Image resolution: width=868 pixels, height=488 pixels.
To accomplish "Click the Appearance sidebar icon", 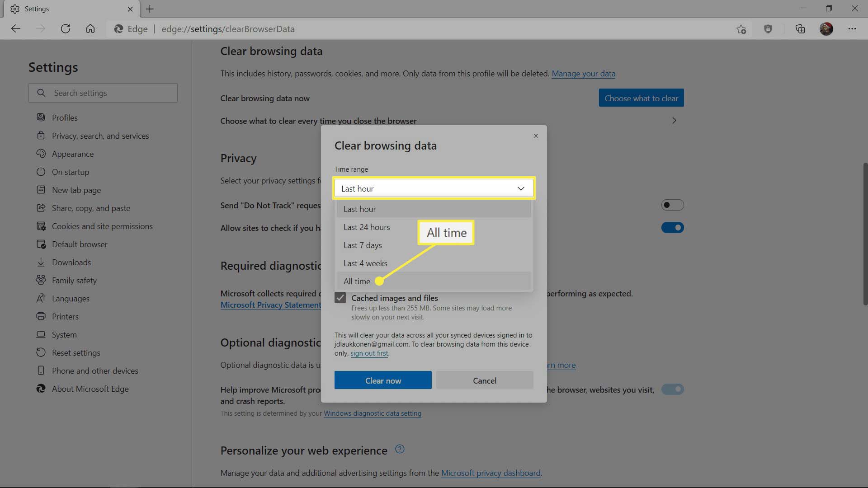I will (x=41, y=154).
